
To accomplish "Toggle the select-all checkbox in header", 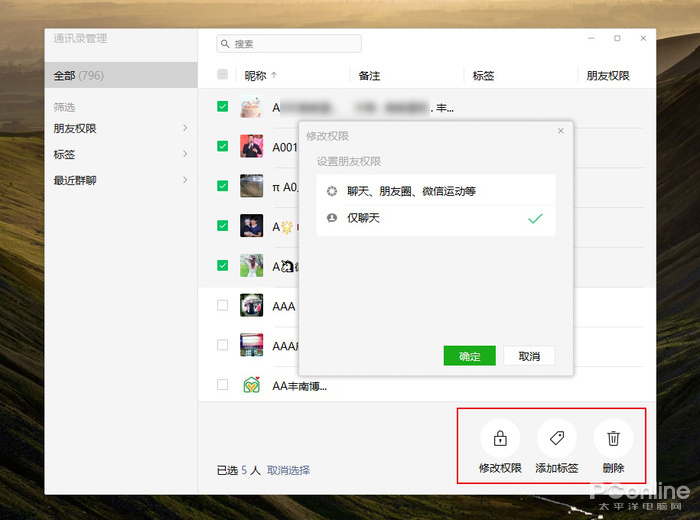I will [x=222, y=75].
